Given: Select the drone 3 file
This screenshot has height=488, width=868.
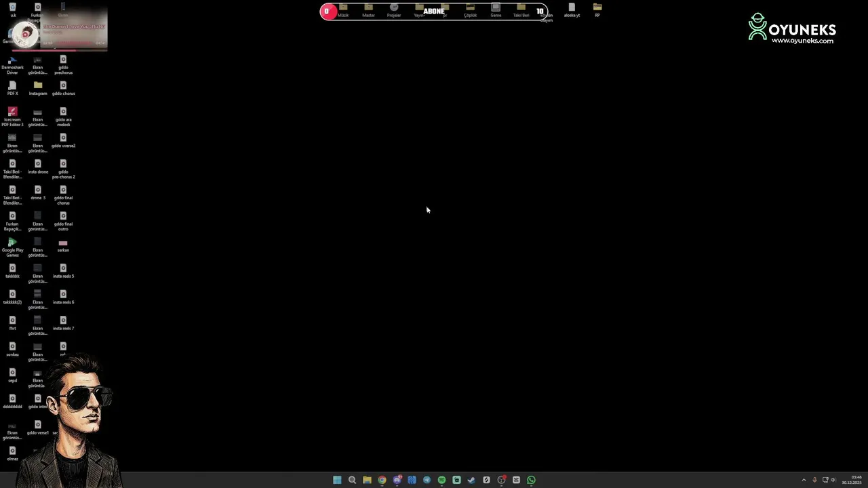Looking at the screenshot, I should (x=38, y=192).
